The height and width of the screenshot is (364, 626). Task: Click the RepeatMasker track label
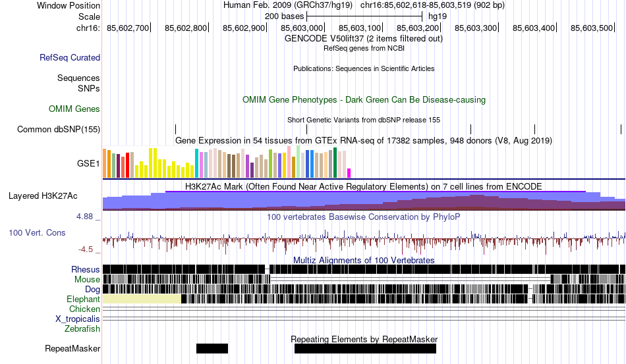[x=72, y=348]
